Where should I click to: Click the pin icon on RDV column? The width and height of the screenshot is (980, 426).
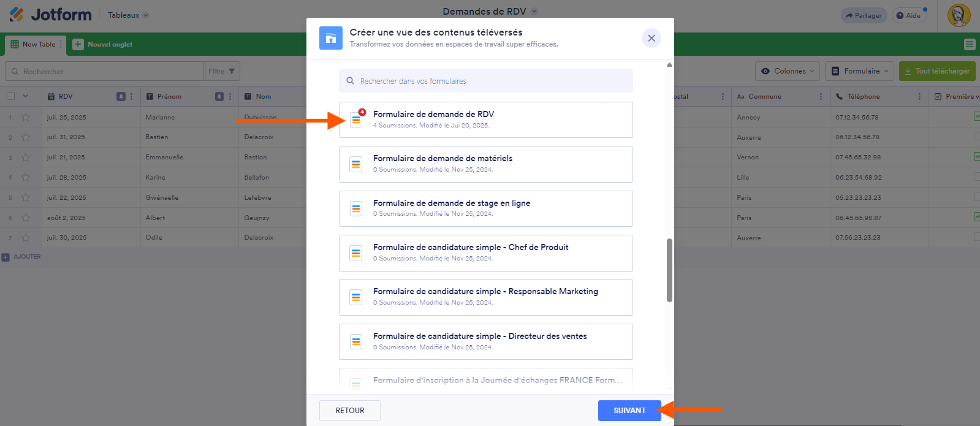[121, 96]
